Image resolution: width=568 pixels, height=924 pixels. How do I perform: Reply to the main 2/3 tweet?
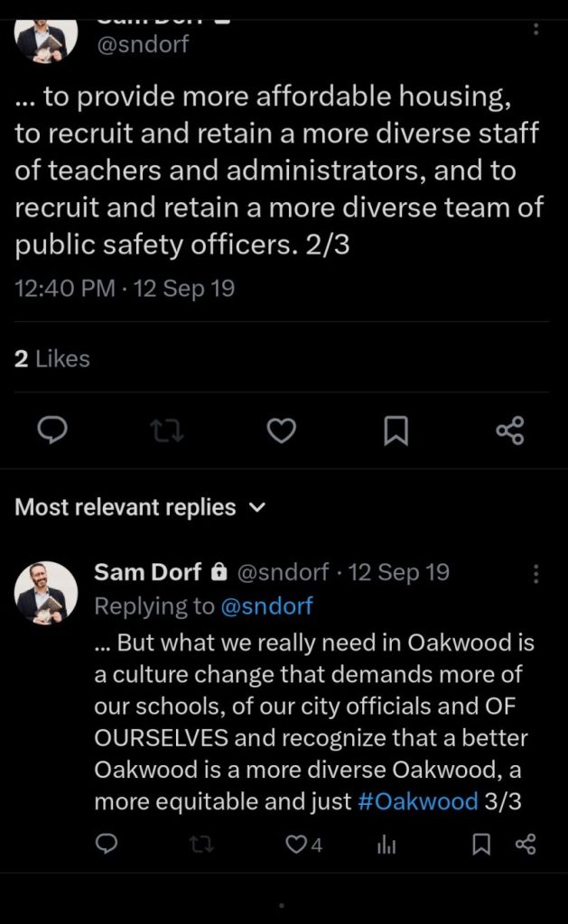(53, 430)
